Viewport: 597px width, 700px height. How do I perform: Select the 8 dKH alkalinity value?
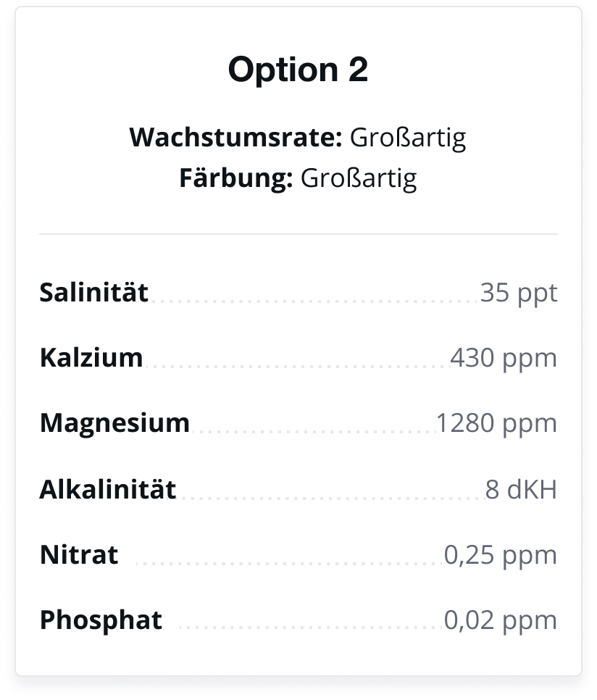[521, 489]
